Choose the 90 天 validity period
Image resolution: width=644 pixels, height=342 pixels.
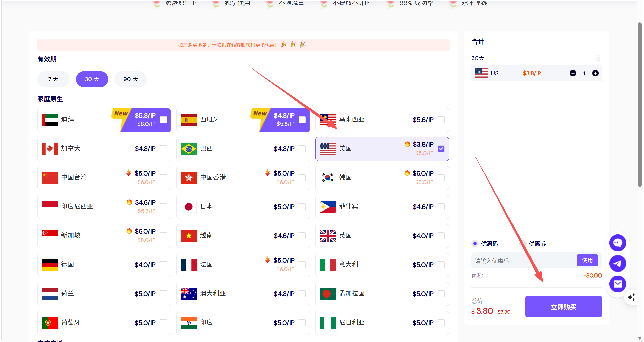coord(130,79)
